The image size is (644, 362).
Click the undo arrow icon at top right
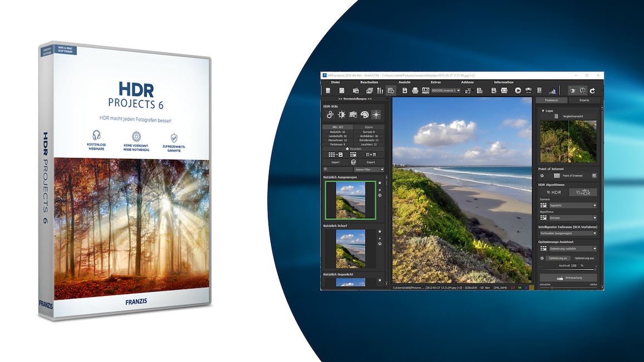(591, 91)
